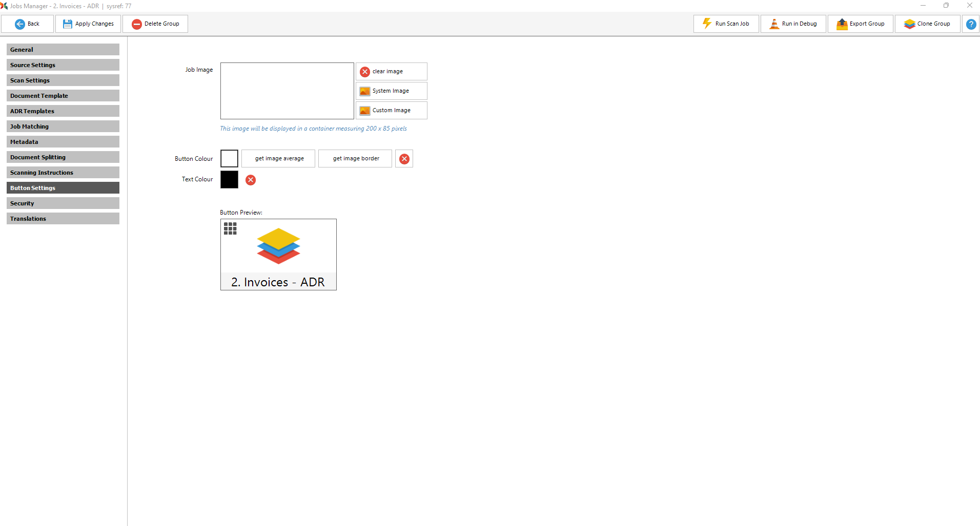Image resolution: width=980 pixels, height=526 pixels.
Task: Click Export Group in toolbar
Action: pyautogui.click(x=860, y=24)
